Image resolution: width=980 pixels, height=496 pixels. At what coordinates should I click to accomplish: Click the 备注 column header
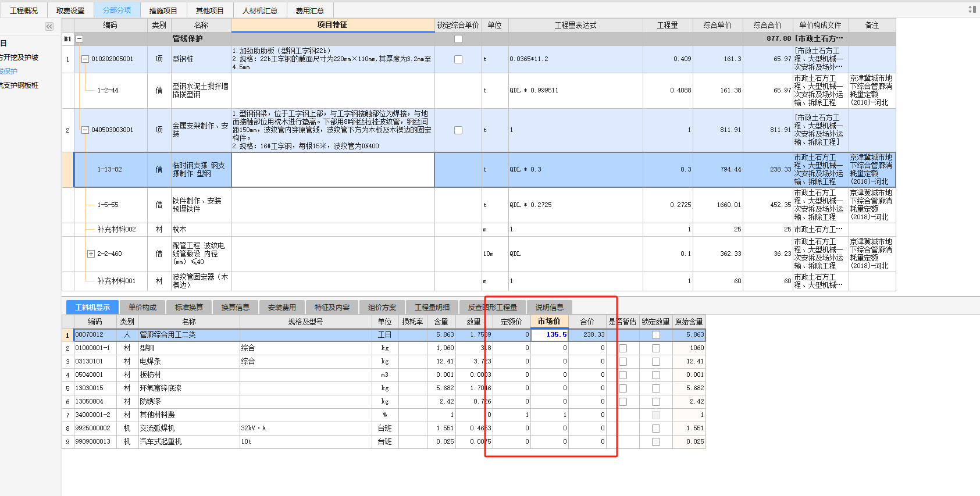(872, 25)
